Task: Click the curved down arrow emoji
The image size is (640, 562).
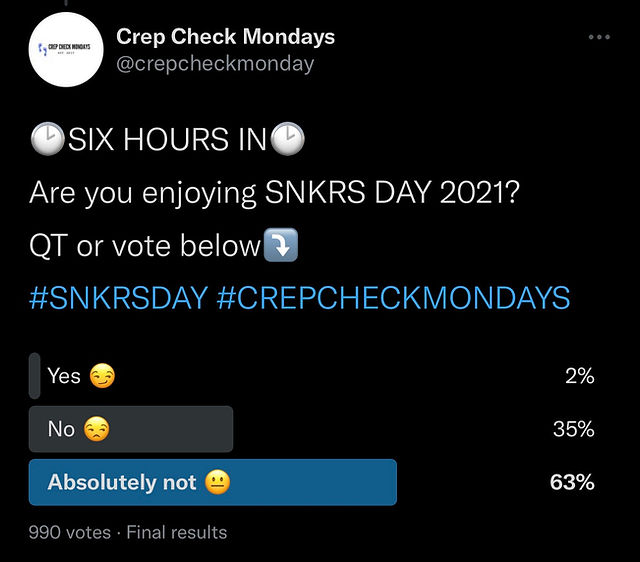Action: point(280,246)
